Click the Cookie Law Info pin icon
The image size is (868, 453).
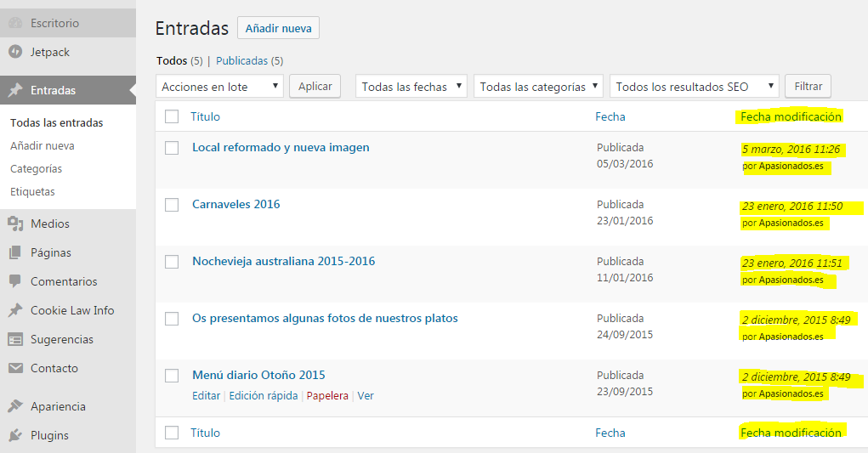pos(15,310)
